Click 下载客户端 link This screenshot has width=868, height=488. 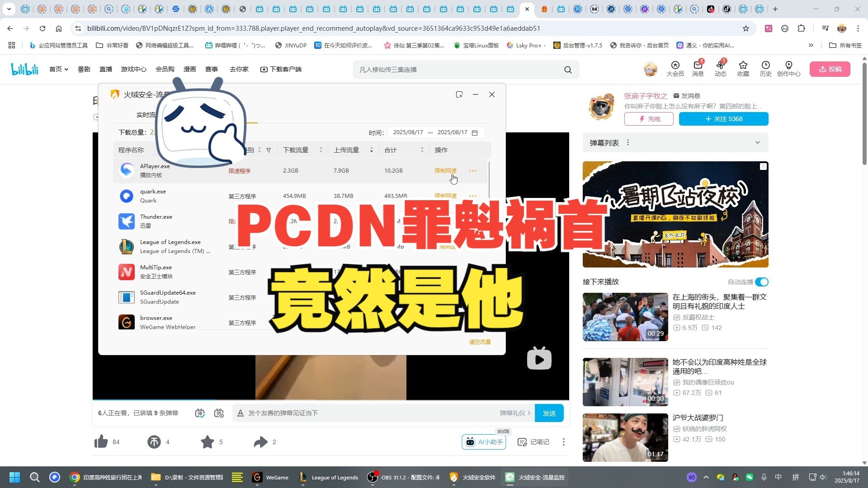point(281,69)
